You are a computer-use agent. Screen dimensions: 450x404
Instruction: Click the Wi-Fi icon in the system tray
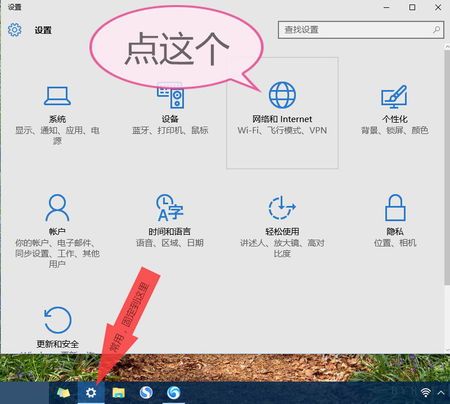click(426, 393)
